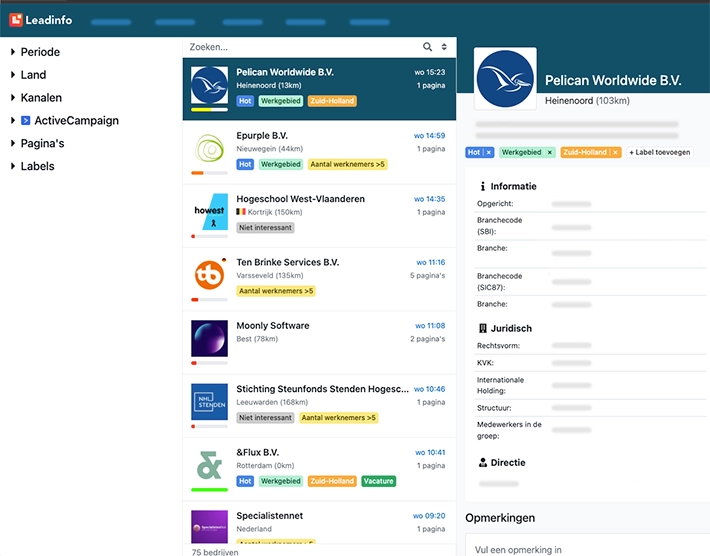Select the Ten Brinke Services logo
Viewport: 710px width, 556px height.
[209, 275]
